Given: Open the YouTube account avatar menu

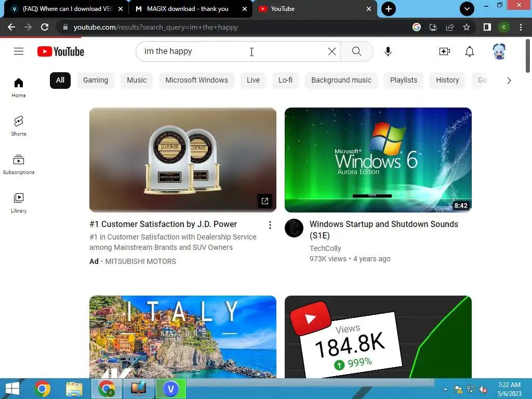Looking at the screenshot, I should [x=499, y=51].
